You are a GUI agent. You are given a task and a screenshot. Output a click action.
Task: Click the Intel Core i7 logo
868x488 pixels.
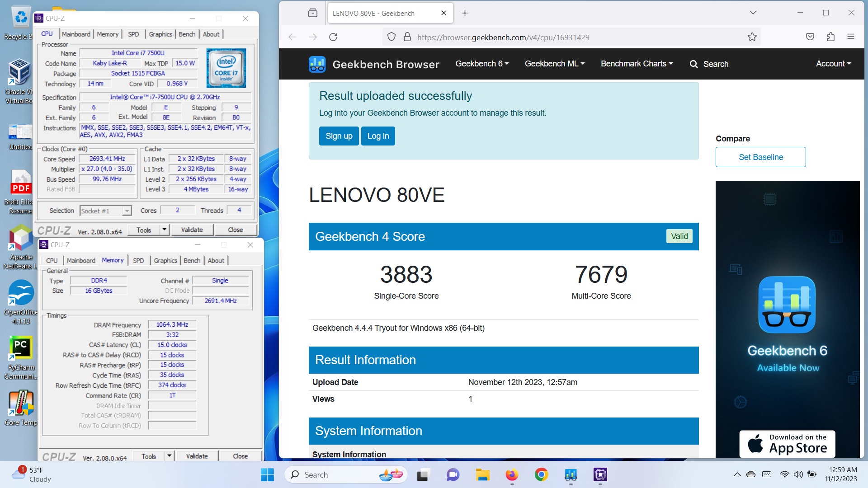(x=226, y=68)
